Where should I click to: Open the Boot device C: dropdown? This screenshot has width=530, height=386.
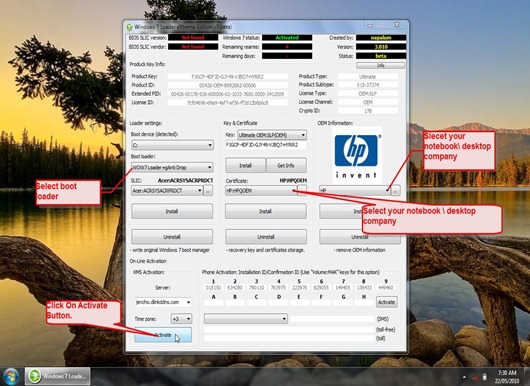point(172,145)
